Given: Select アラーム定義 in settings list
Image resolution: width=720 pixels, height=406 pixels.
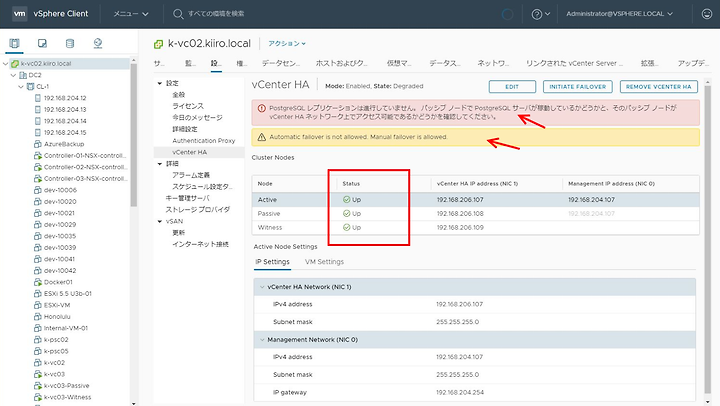Looking at the screenshot, I should [x=191, y=175].
